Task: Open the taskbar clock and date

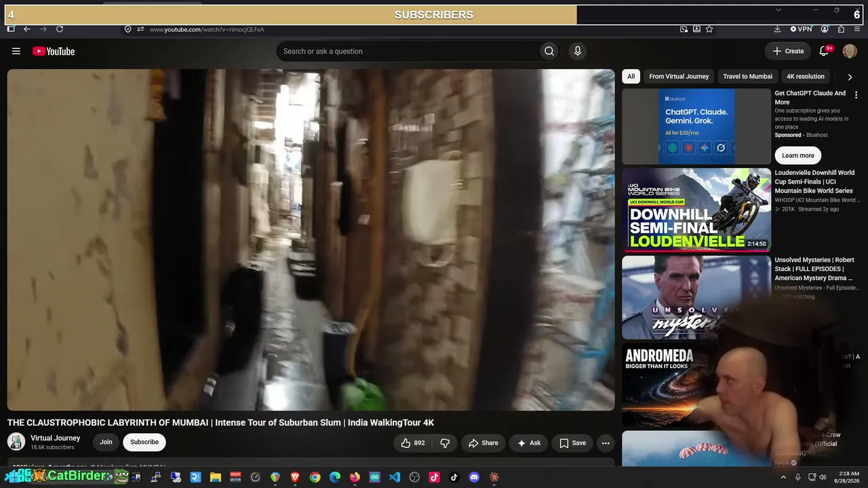Action: [x=848, y=477]
